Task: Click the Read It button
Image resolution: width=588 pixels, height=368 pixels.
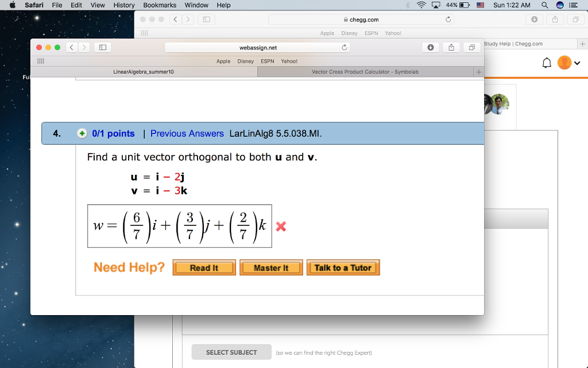Action: pos(204,267)
